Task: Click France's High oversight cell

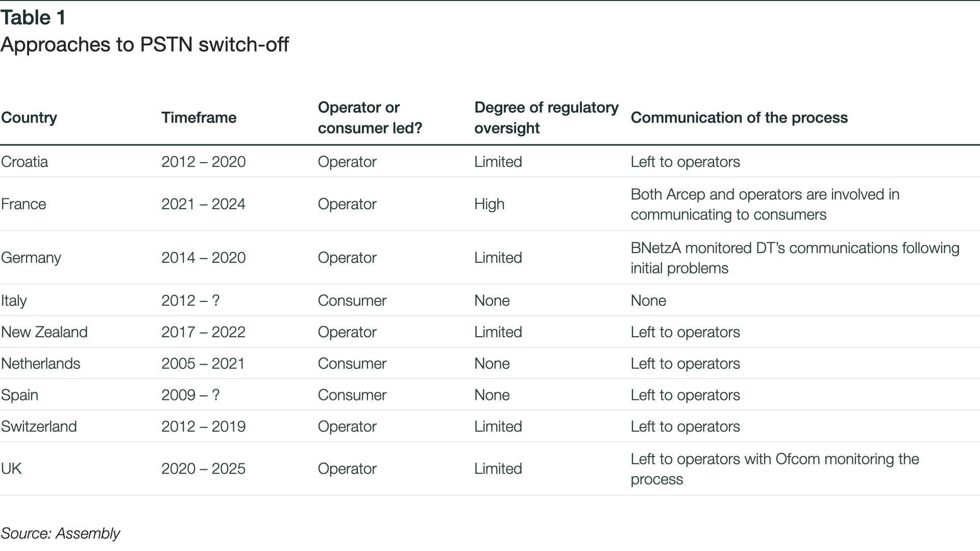Action: pyautogui.click(x=489, y=204)
